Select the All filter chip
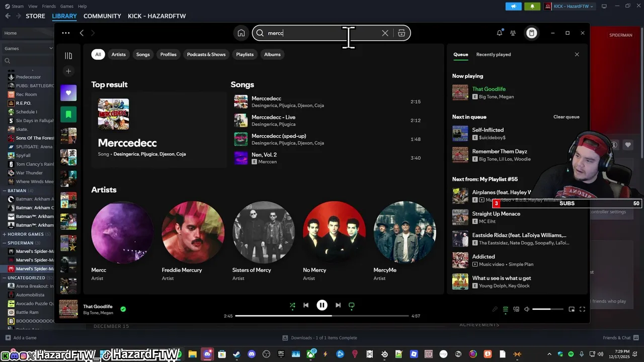Image resolution: width=644 pixels, height=362 pixels. coord(98,54)
